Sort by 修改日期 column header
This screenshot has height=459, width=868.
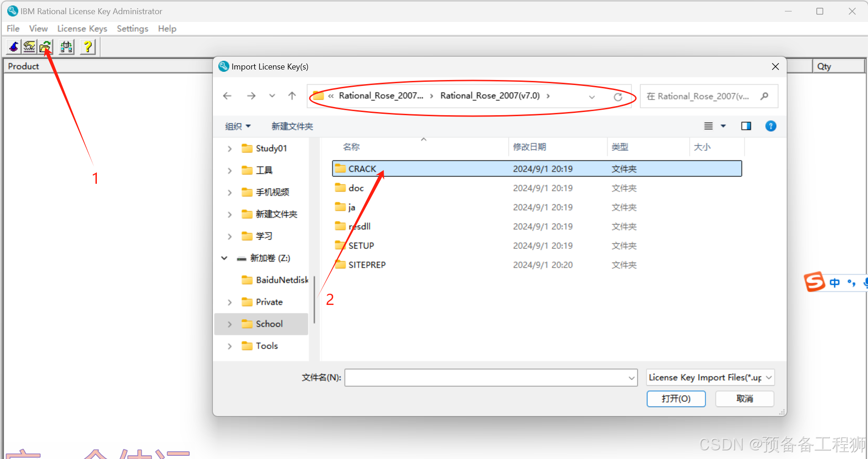(529, 147)
